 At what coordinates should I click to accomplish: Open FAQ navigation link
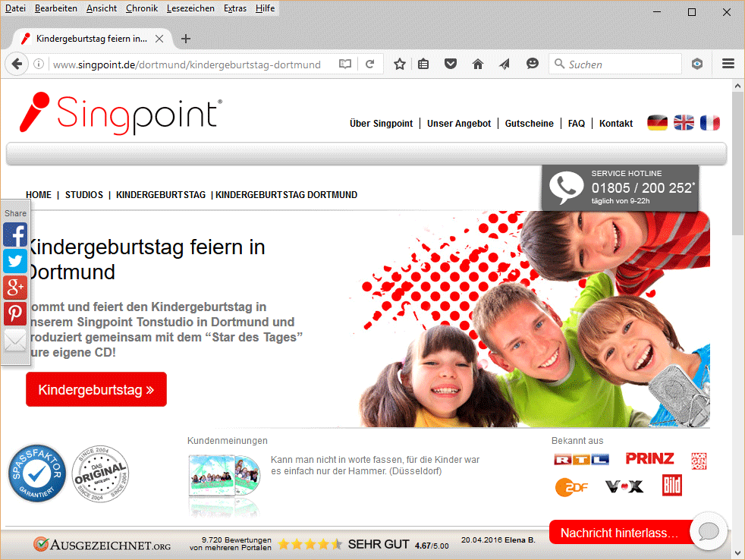click(577, 124)
